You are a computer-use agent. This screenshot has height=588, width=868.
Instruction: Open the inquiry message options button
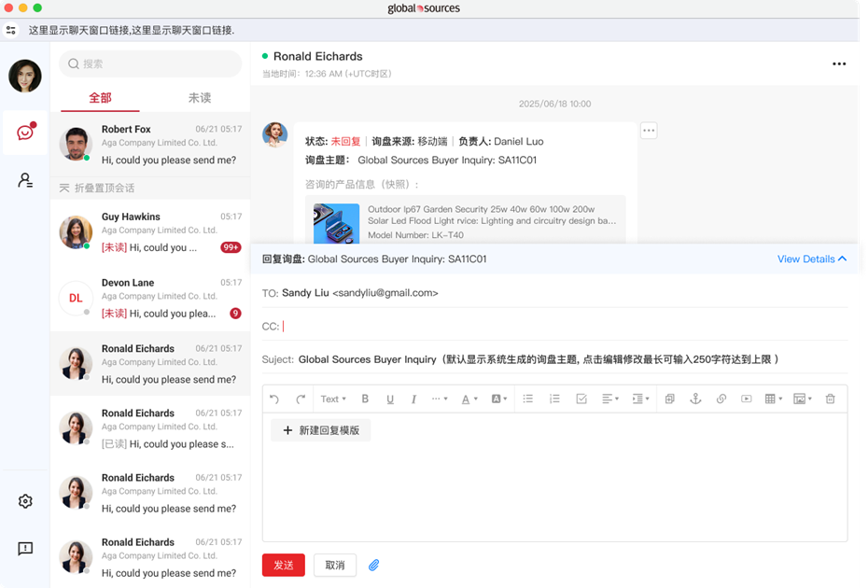[x=649, y=131]
